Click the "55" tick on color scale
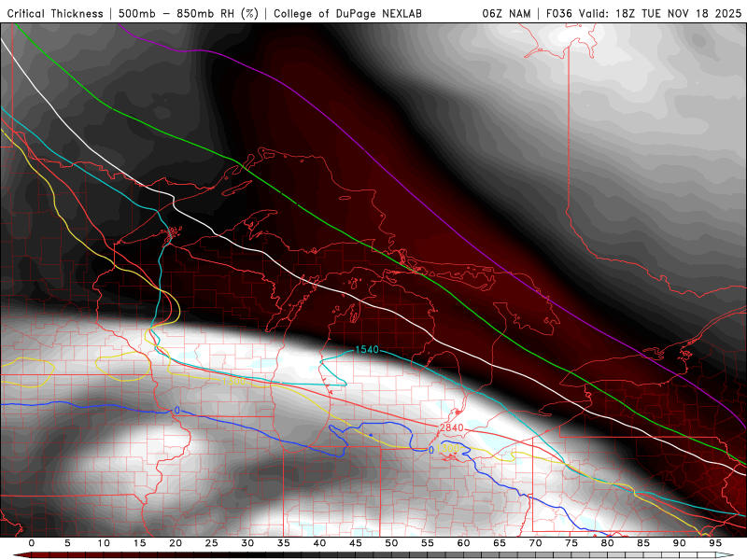The height and width of the screenshot is (560, 747). click(428, 543)
